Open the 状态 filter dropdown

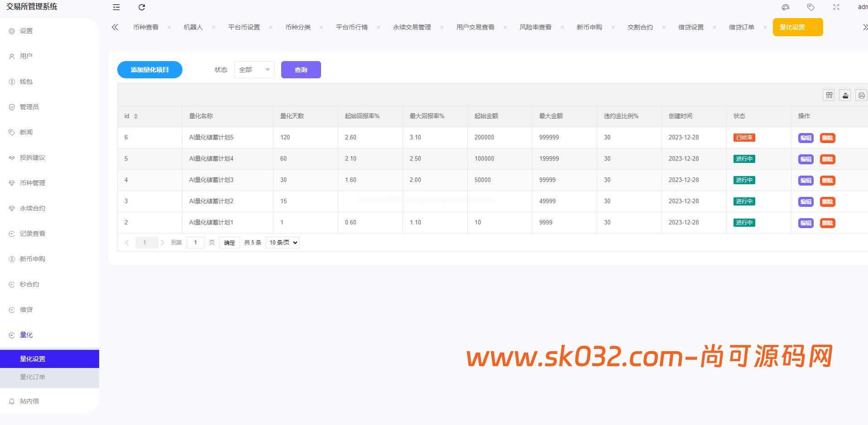[254, 70]
